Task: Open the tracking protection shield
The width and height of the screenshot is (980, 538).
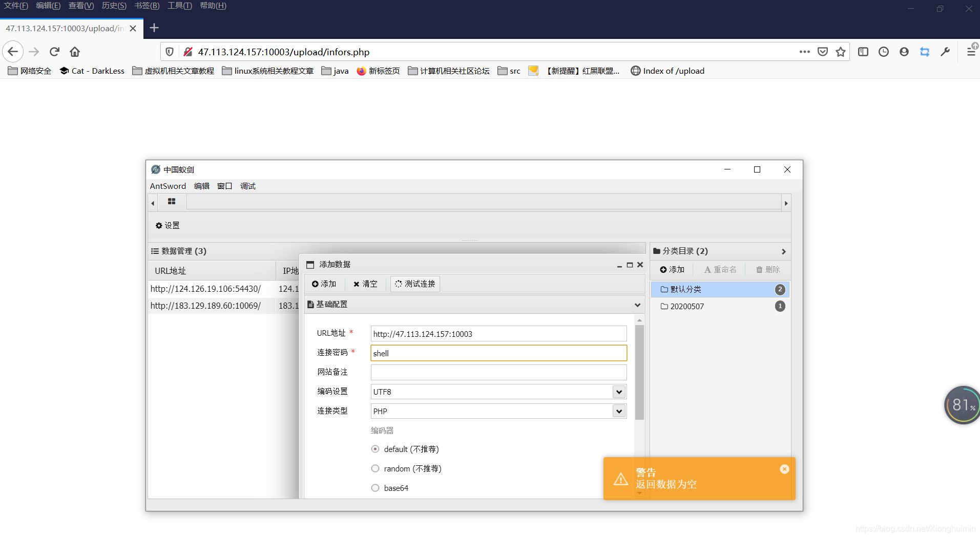Action: [170, 52]
